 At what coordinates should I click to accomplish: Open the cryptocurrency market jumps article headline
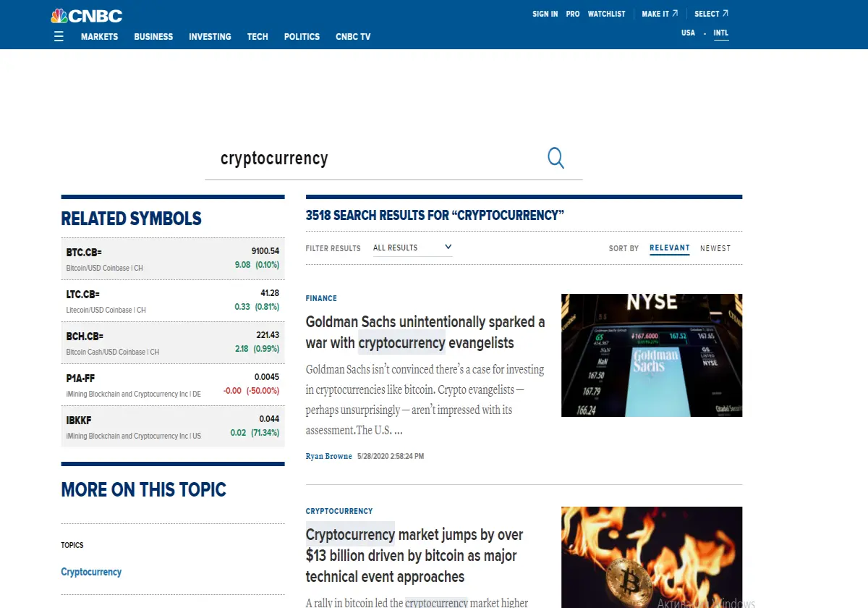click(x=414, y=556)
